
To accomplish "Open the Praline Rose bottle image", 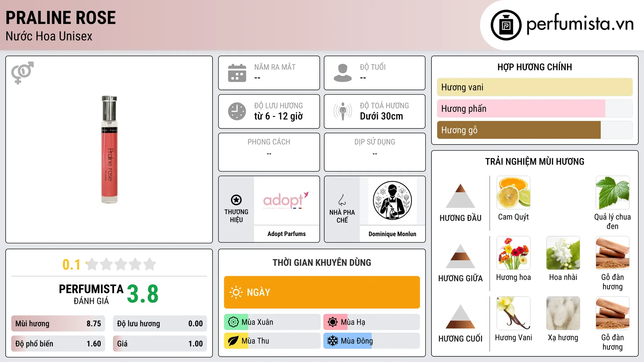I will click(x=109, y=149).
